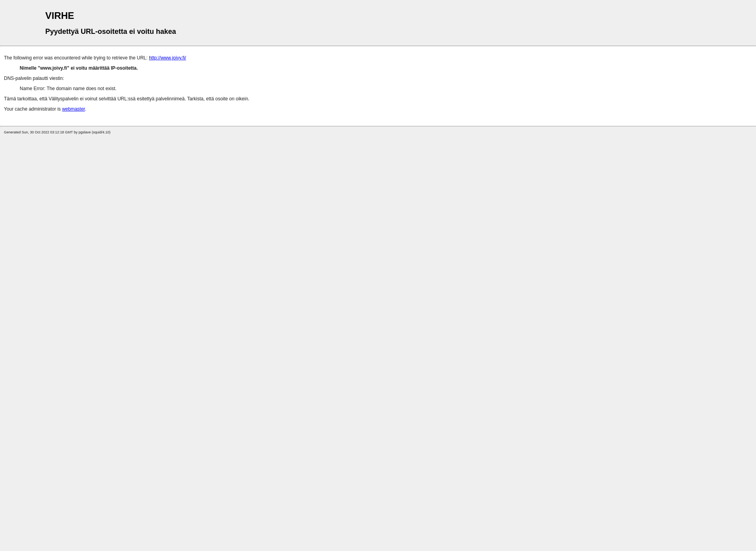Click the Name Error description text
756x551 pixels.
[x=67, y=88]
